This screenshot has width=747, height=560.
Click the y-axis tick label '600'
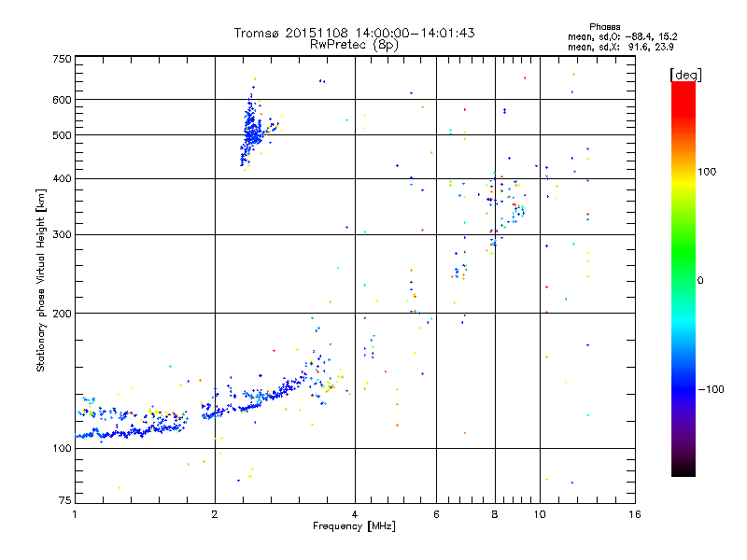[x=62, y=100]
